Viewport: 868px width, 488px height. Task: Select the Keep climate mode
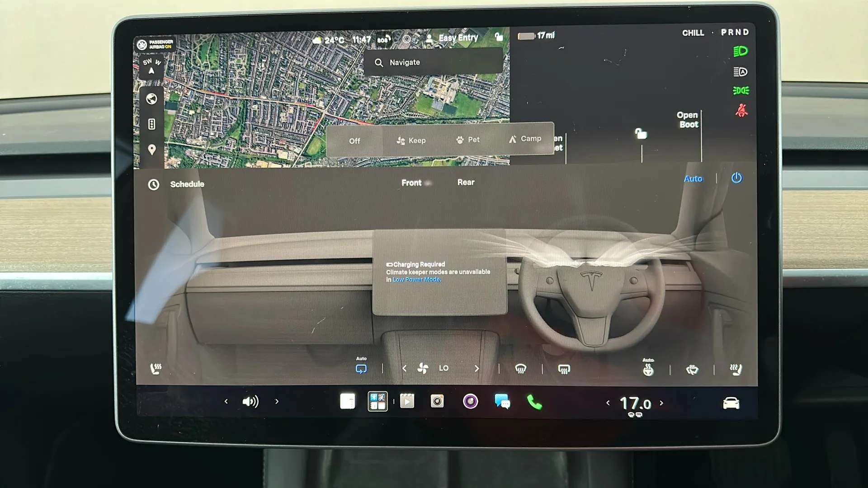pos(410,141)
